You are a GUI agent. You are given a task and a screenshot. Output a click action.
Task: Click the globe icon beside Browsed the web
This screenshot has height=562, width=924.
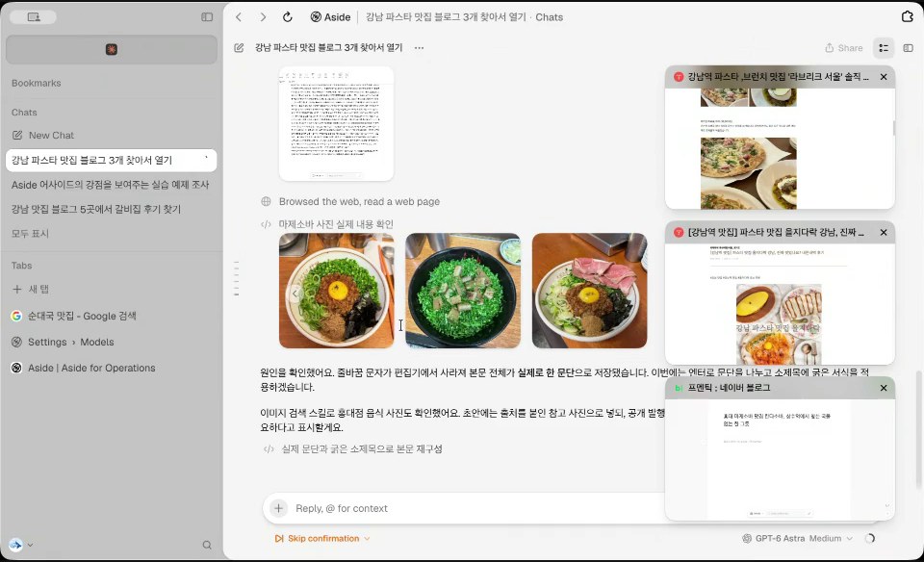(266, 201)
